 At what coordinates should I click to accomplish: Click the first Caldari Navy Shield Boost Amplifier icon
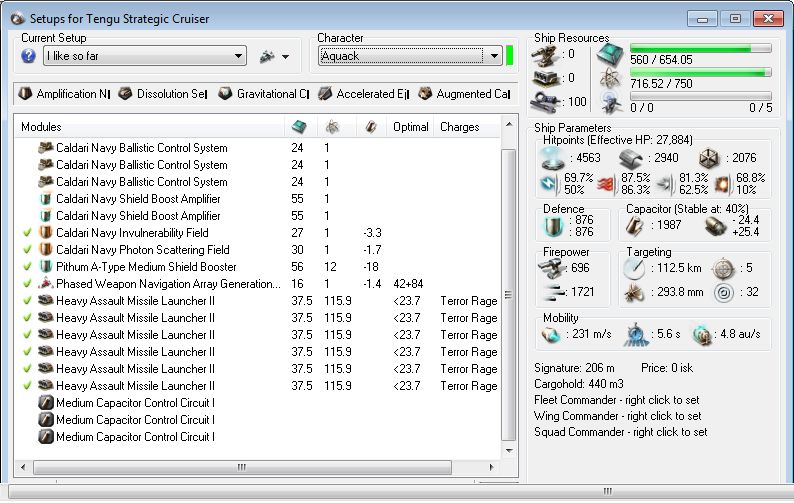(x=46, y=199)
